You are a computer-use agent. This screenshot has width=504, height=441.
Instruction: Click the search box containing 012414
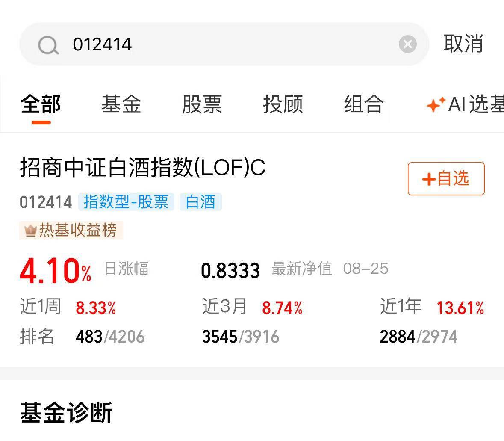point(224,44)
